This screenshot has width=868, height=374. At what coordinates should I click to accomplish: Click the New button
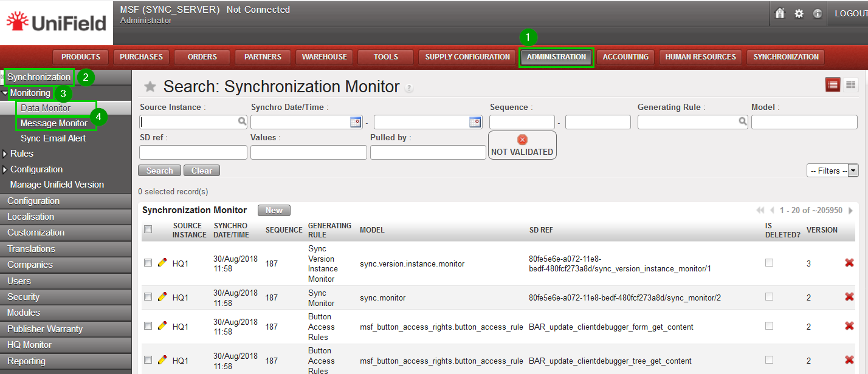pyautogui.click(x=274, y=210)
